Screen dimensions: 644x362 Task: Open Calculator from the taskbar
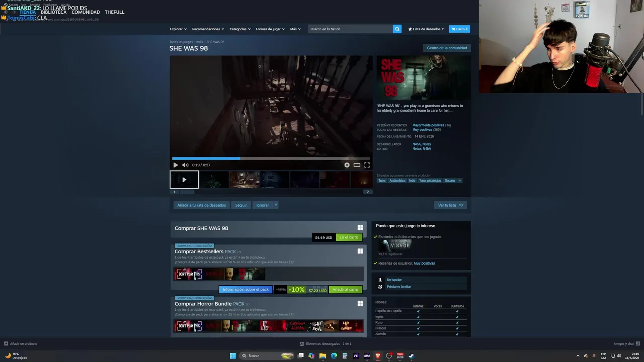345,356
